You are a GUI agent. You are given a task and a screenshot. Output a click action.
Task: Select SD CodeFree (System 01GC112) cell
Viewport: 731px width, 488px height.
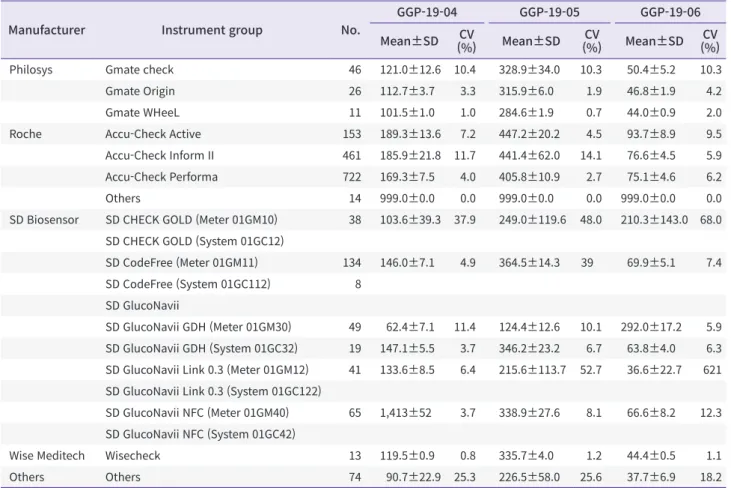[188, 284]
